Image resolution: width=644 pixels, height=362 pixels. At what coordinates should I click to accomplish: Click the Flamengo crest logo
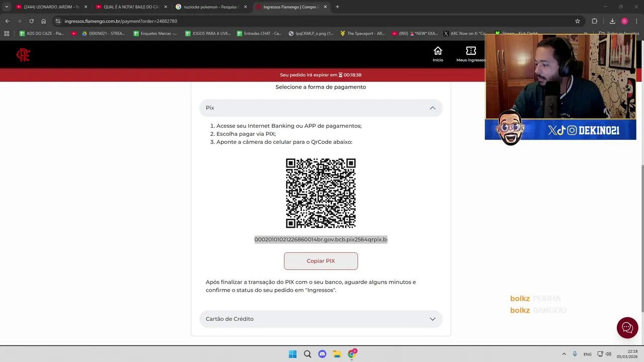point(23,55)
